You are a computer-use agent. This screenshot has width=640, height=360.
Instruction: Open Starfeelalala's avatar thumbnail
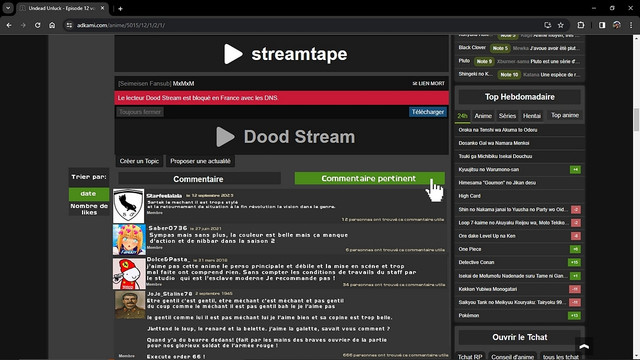tap(129, 206)
